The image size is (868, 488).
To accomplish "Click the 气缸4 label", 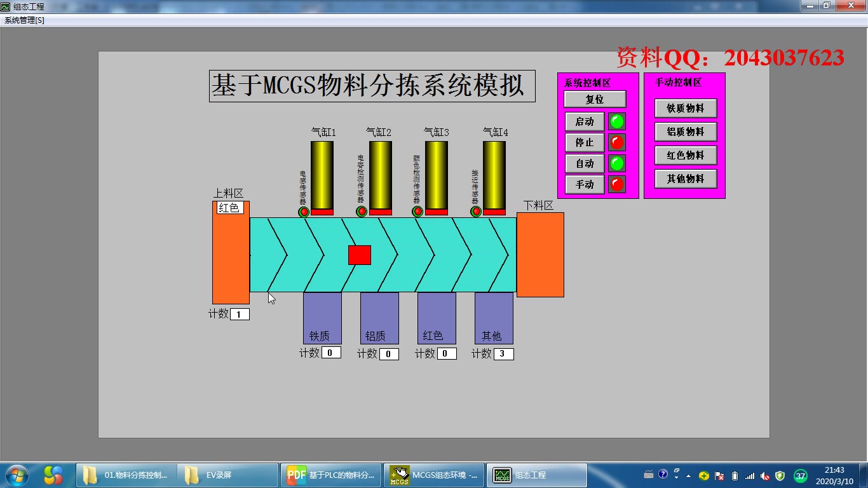I will (x=496, y=132).
